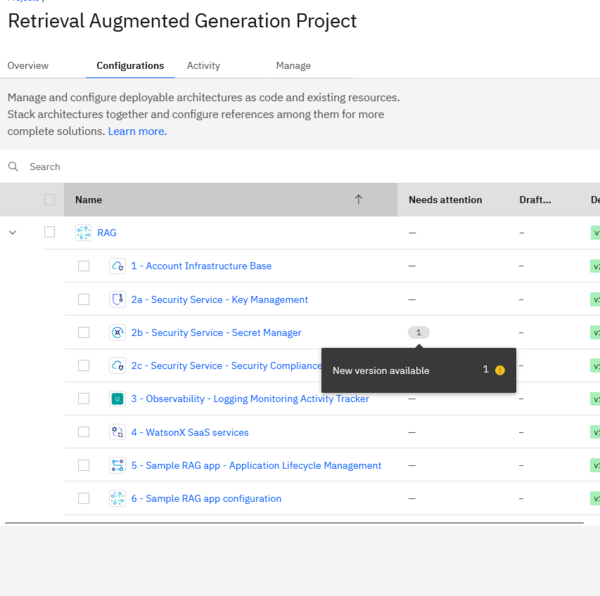Screen dimensions: 600x596
Task: Open the Activity tab
Action: coord(203,66)
